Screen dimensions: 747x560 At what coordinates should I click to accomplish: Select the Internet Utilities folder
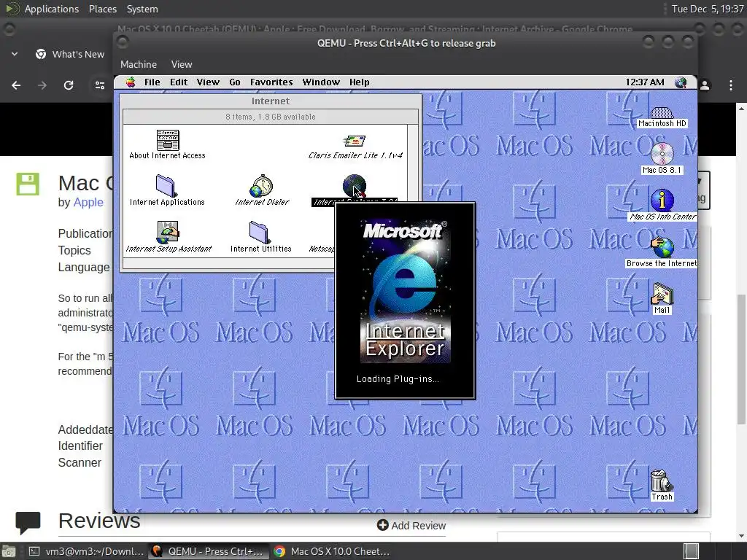coord(260,237)
